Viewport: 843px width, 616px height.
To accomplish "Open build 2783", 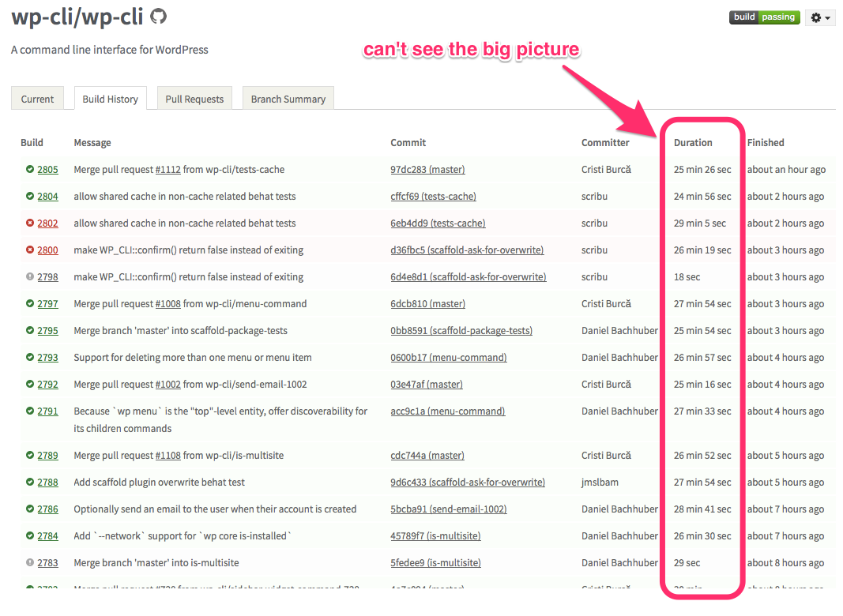I will point(48,563).
